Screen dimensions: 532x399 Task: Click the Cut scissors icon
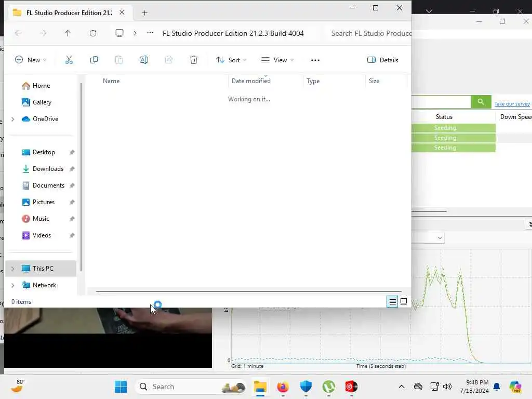click(x=69, y=60)
